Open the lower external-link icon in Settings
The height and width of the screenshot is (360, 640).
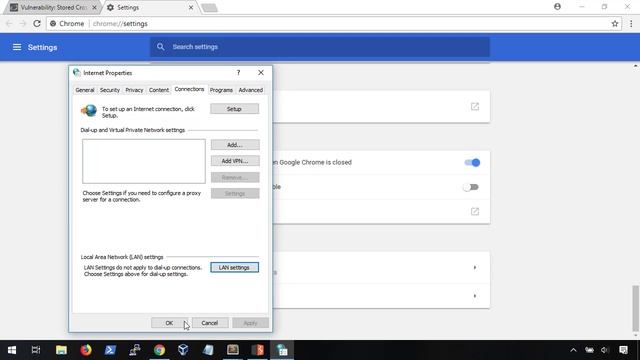pos(475,211)
